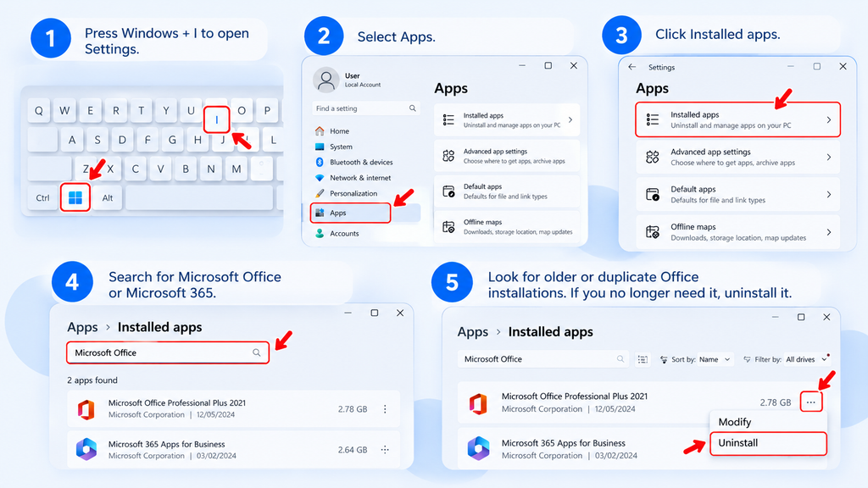Open the Filter by All drives dropdown
This screenshot has width=868, height=488.
coord(806,359)
